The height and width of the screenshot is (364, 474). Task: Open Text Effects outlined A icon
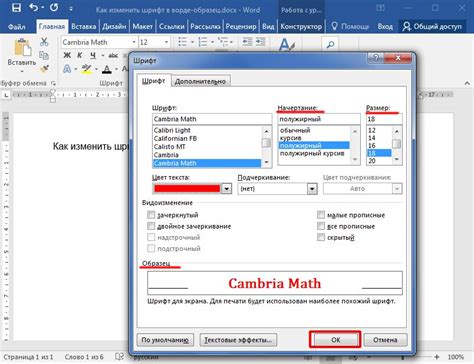pos(67,69)
